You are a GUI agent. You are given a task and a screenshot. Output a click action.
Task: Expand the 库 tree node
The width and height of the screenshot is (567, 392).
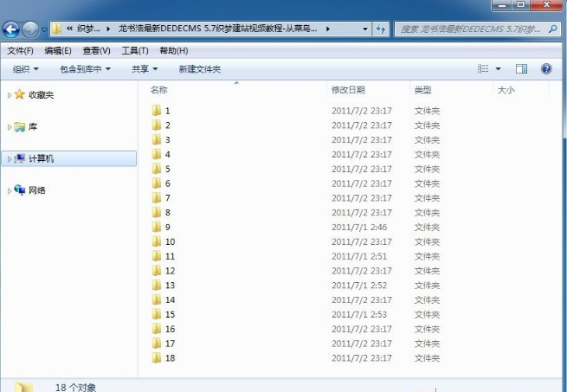tap(10, 127)
